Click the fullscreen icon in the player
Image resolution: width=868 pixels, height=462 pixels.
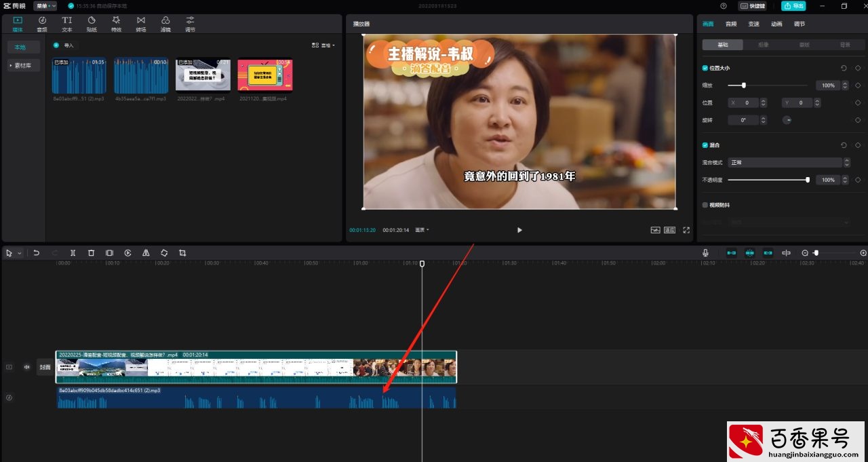pos(686,230)
